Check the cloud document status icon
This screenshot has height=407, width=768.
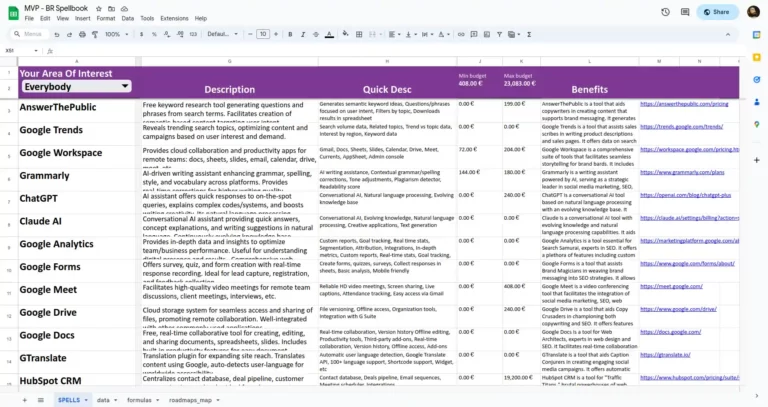(124, 9)
